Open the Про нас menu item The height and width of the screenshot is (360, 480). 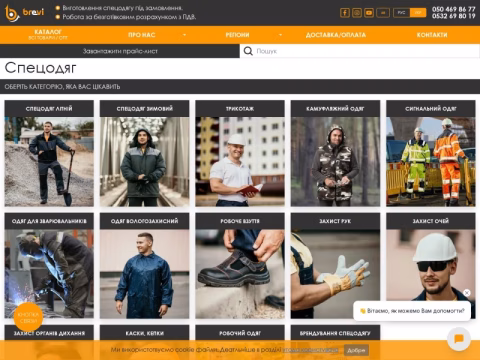(142, 35)
